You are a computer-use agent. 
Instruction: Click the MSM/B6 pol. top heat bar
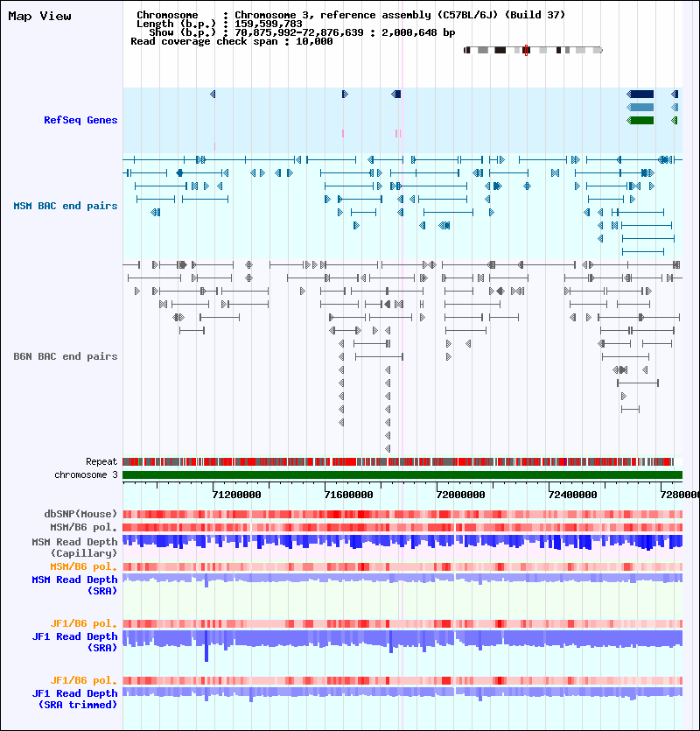coord(402,527)
